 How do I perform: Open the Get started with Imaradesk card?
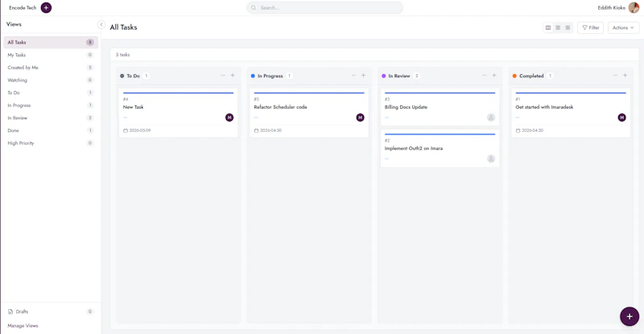[x=571, y=113]
